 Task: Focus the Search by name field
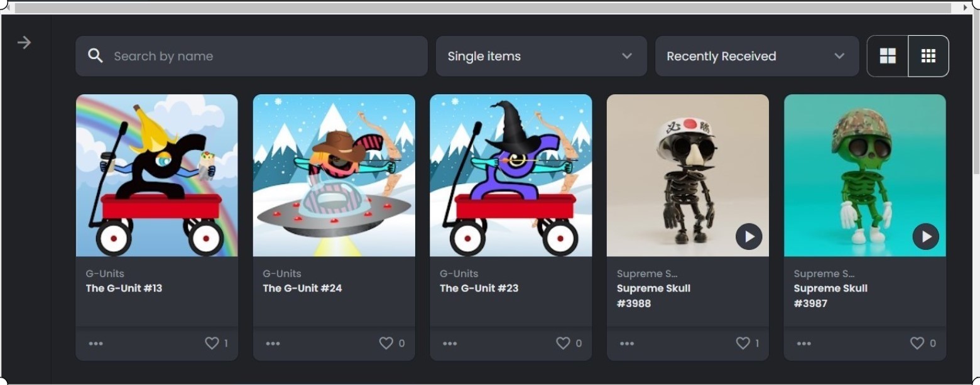(x=251, y=56)
